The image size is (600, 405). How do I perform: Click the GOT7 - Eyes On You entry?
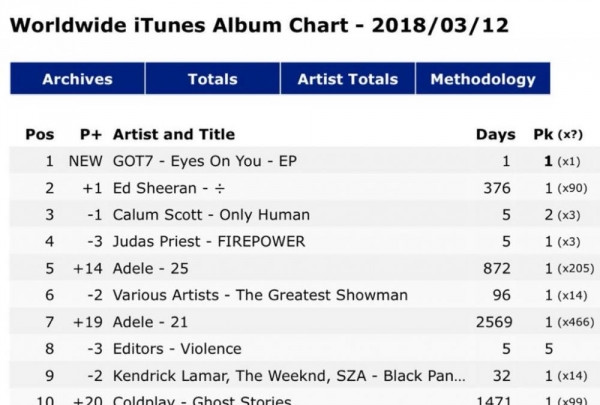click(x=204, y=161)
